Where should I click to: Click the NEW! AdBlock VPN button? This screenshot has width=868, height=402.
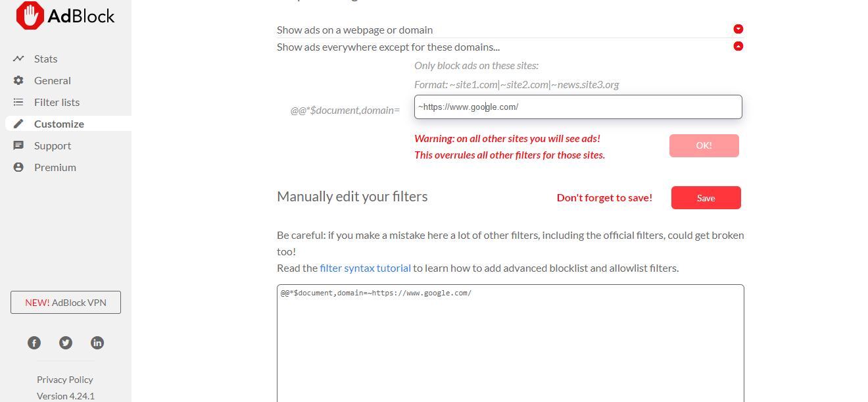(x=66, y=303)
